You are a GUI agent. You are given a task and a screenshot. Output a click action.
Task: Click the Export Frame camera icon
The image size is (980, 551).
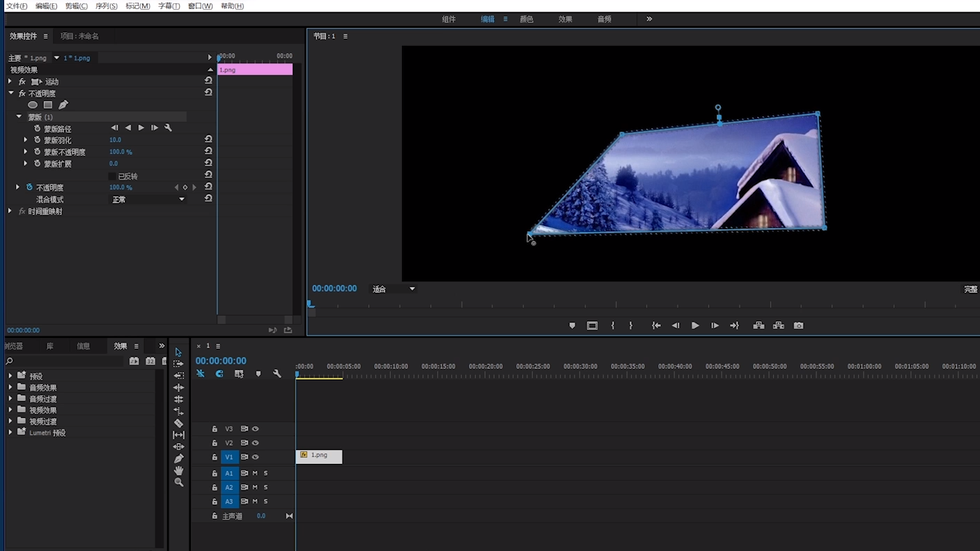(x=798, y=326)
